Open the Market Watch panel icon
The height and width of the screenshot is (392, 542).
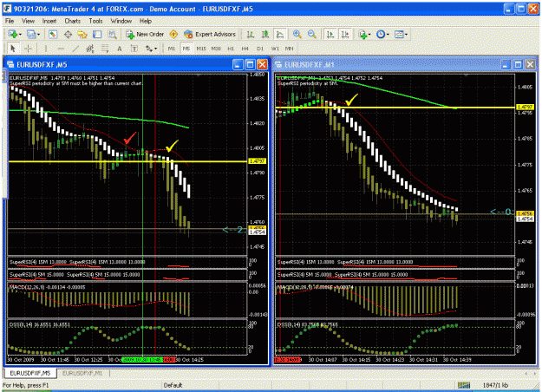click(53, 34)
